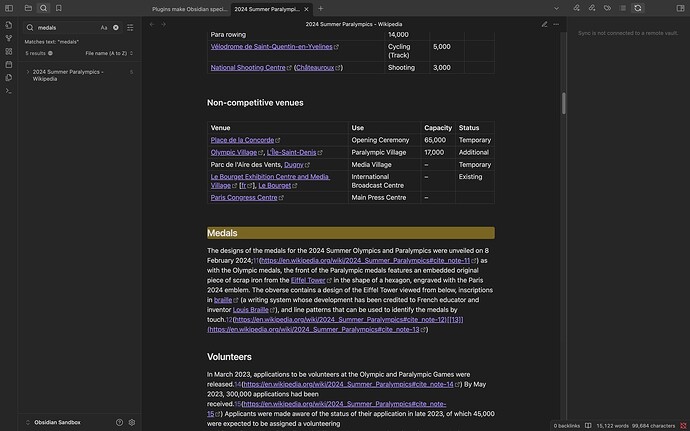Open vault settings gear icon
The width and height of the screenshot is (690, 431).
tap(131, 422)
